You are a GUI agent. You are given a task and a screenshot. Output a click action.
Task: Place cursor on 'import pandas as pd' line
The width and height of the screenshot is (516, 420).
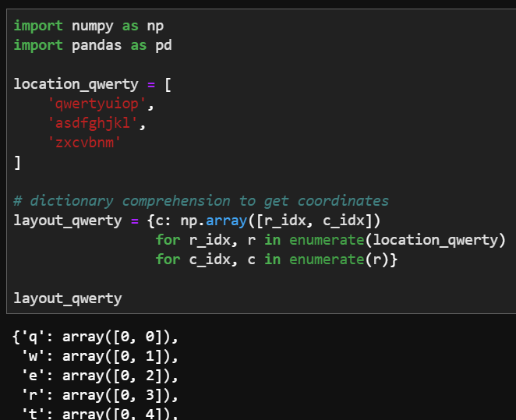[x=92, y=45]
